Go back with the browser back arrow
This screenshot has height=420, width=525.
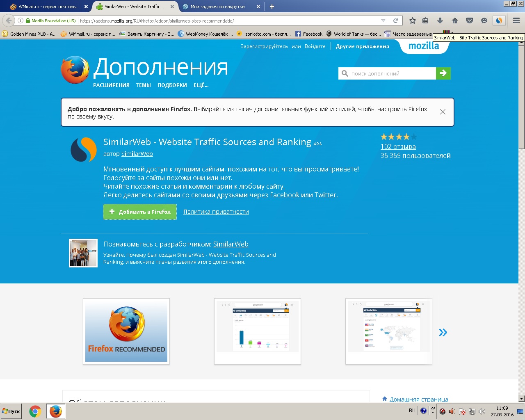tap(9, 21)
